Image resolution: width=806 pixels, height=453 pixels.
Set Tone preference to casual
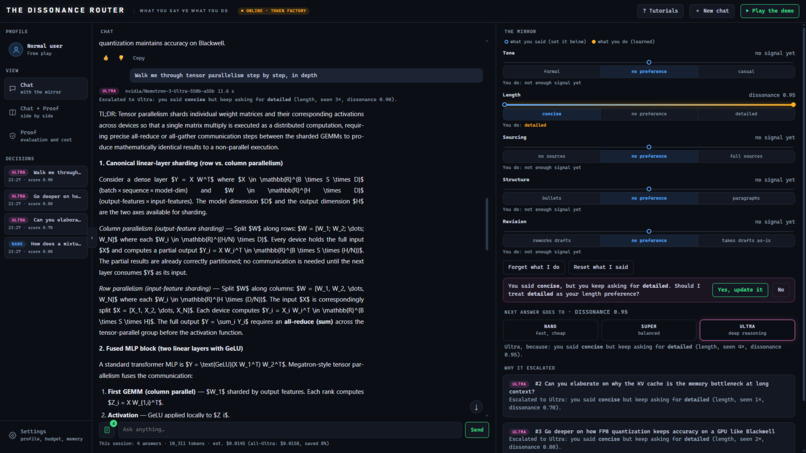pos(746,71)
